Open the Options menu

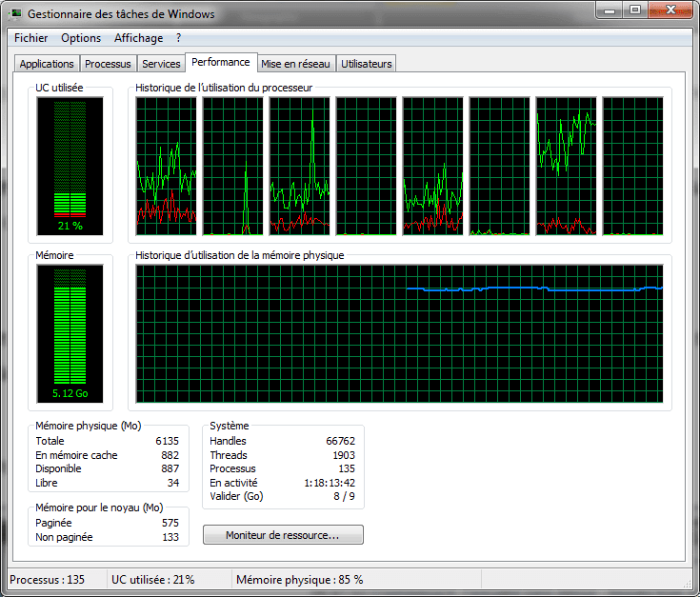[81, 38]
